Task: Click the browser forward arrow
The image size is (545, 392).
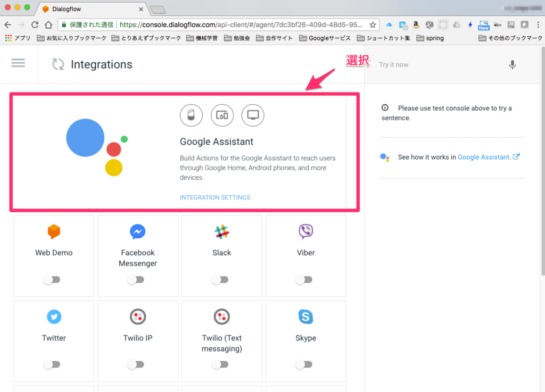Action: [x=21, y=24]
